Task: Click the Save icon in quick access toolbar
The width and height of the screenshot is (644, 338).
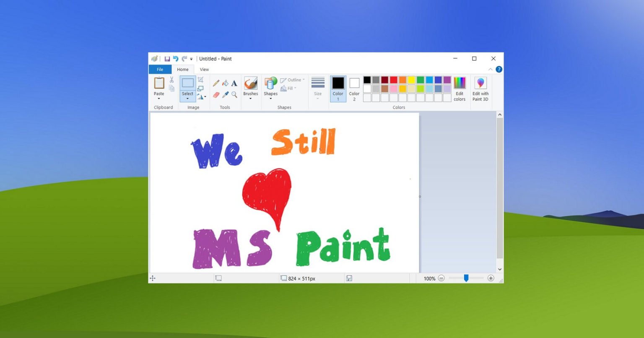Action: tap(168, 59)
